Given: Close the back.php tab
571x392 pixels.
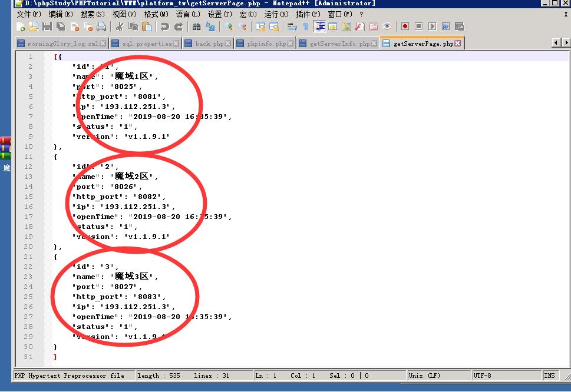Looking at the screenshot, I should click(x=227, y=44).
